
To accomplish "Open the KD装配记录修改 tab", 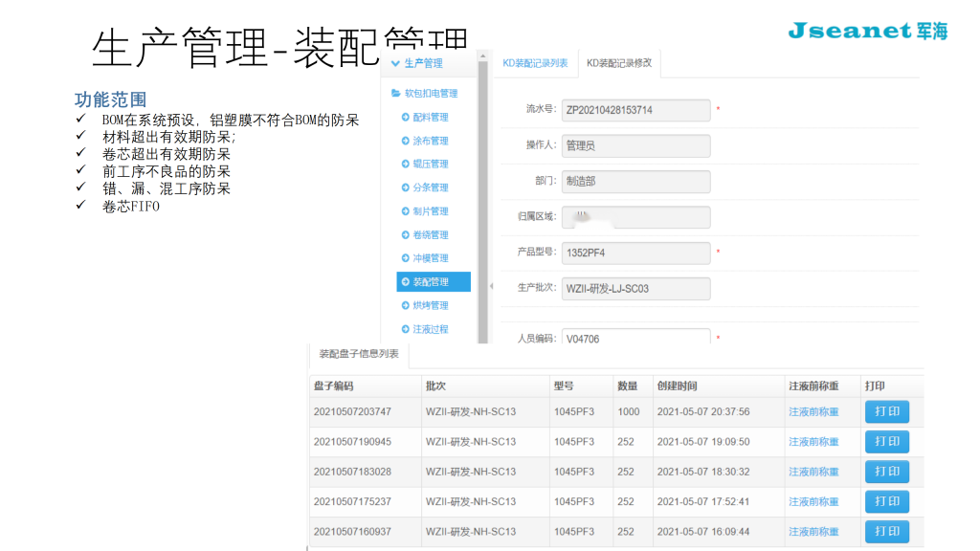I will [619, 63].
